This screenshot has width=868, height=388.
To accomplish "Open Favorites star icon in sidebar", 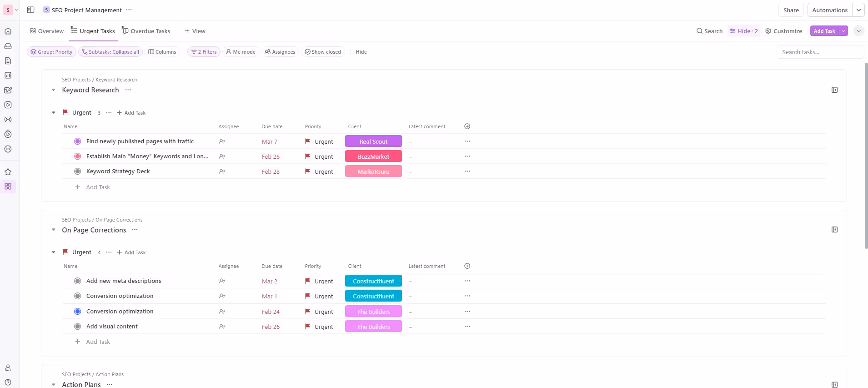I will click(x=8, y=172).
